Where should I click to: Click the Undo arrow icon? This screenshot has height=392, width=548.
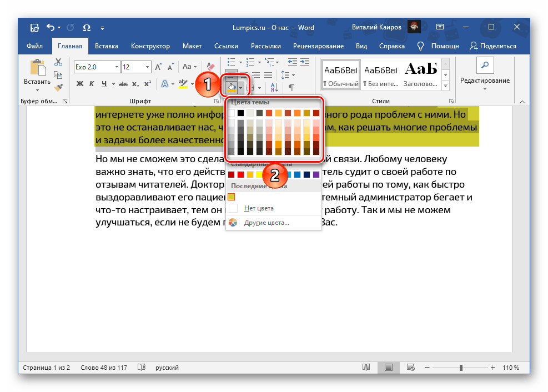(x=51, y=27)
